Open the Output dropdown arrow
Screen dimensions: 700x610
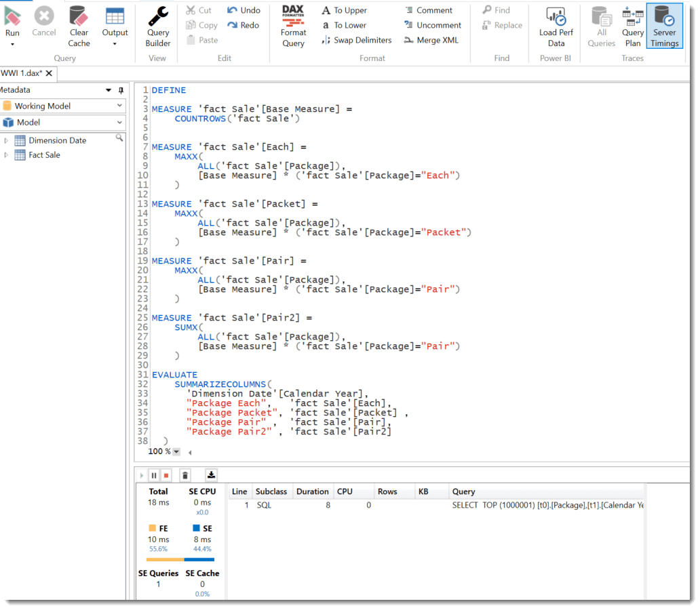coord(115,44)
